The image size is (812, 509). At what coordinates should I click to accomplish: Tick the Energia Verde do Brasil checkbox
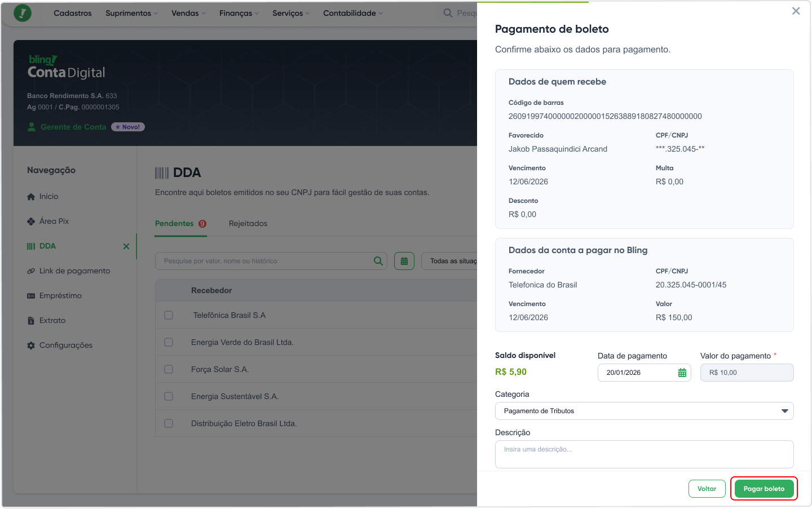169,342
